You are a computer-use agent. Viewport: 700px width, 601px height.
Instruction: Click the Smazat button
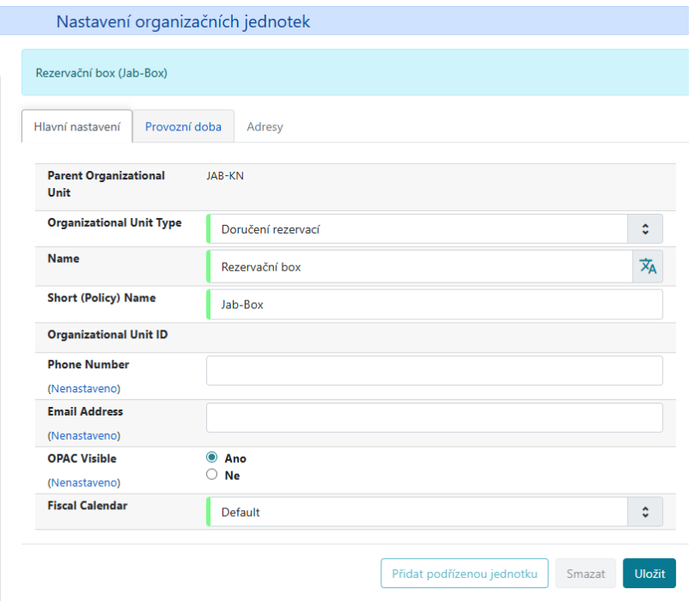click(x=585, y=574)
